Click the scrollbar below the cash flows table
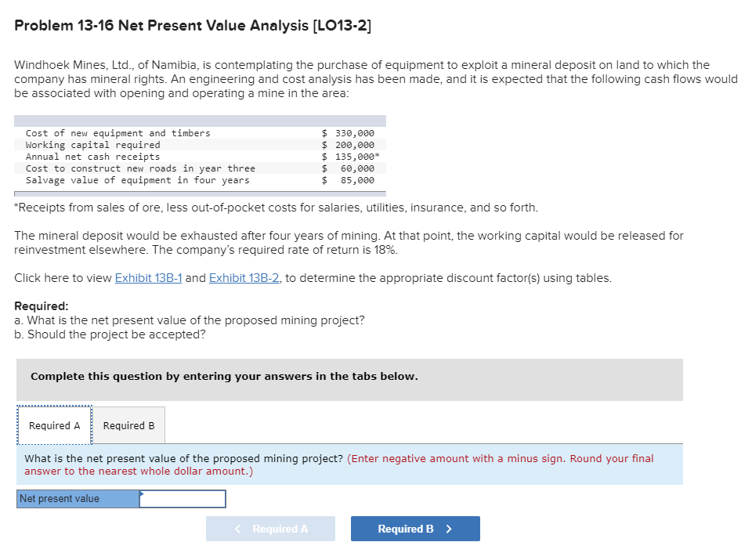The image size is (752, 560). point(200,191)
